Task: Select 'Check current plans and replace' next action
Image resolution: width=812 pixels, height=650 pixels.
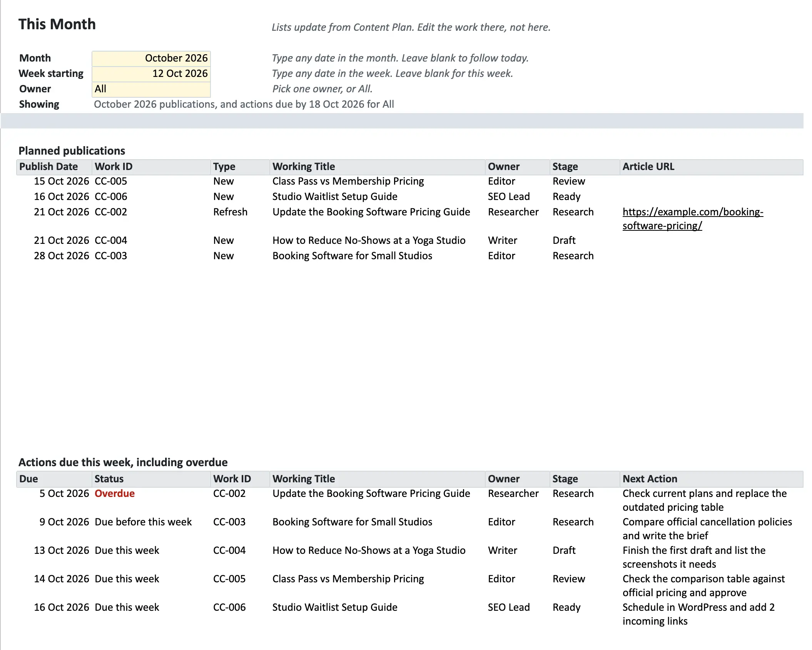Action: (x=705, y=500)
